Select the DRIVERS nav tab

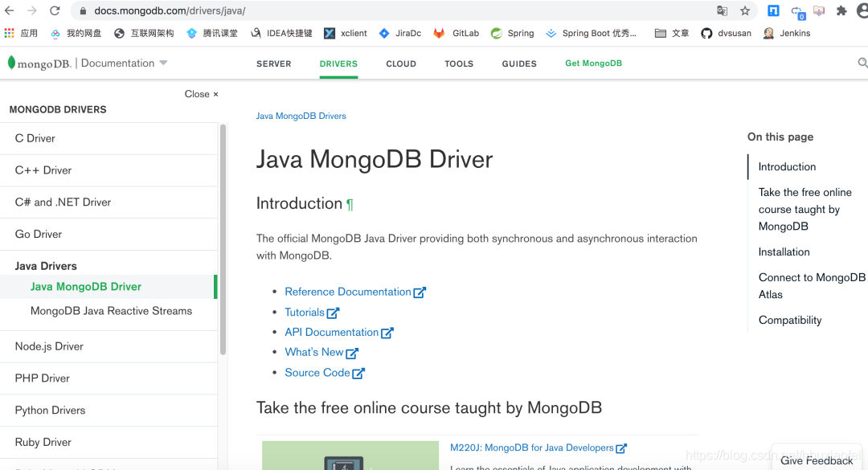click(x=338, y=63)
